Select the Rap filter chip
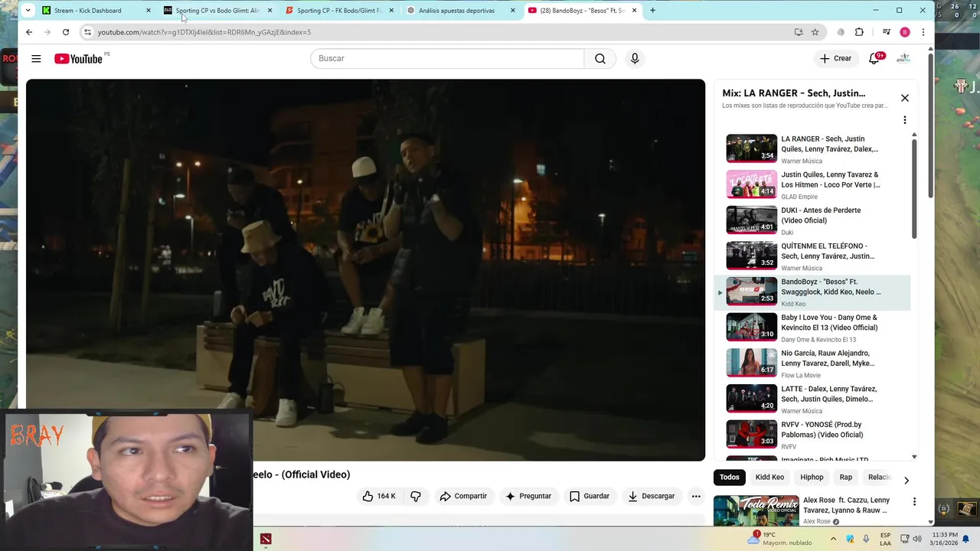Screen dimensions: 980x551 [845, 478]
